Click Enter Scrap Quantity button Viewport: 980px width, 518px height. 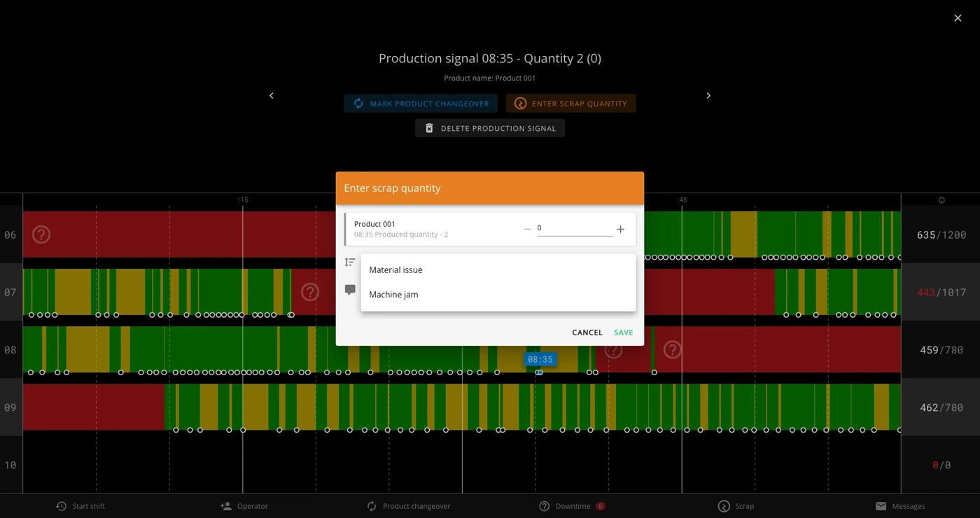pos(571,104)
